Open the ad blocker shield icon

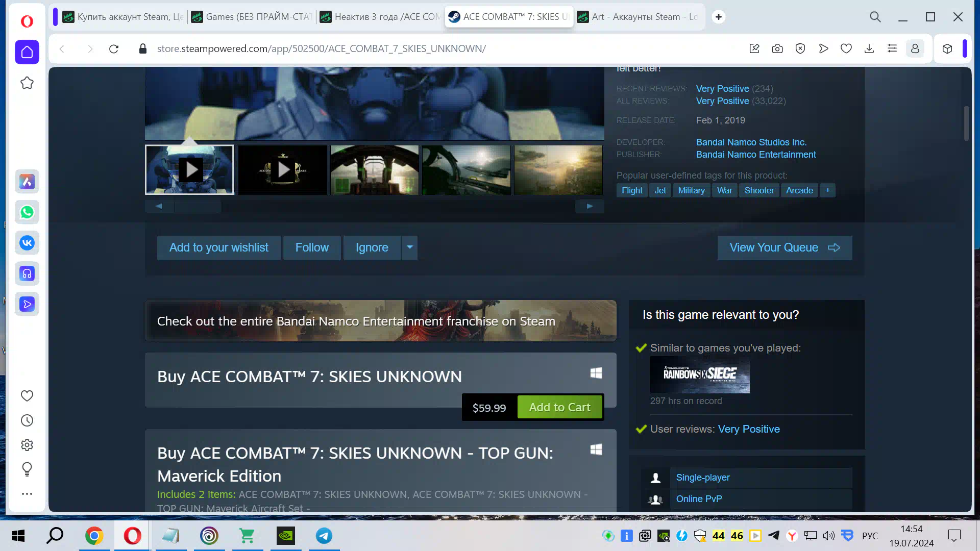point(800,48)
